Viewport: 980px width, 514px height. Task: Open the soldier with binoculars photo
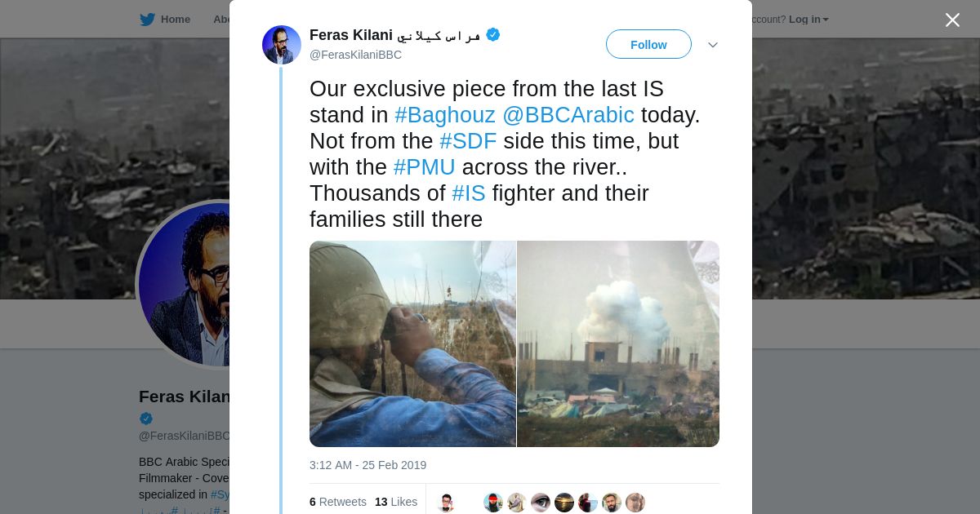pyautogui.click(x=412, y=343)
